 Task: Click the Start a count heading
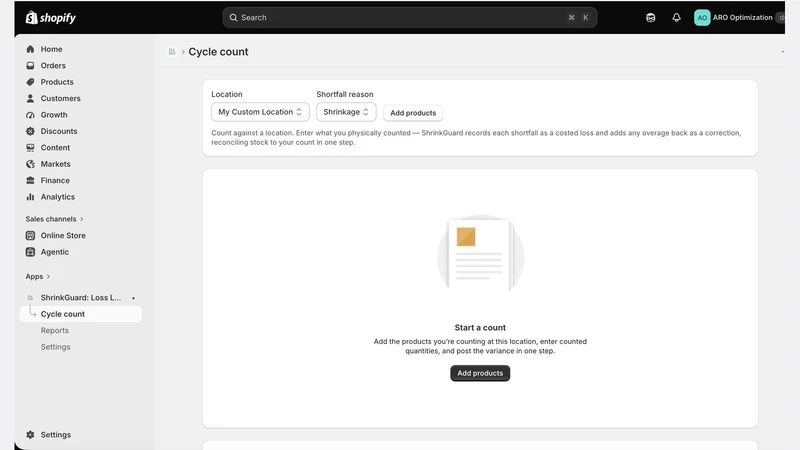[x=480, y=328]
